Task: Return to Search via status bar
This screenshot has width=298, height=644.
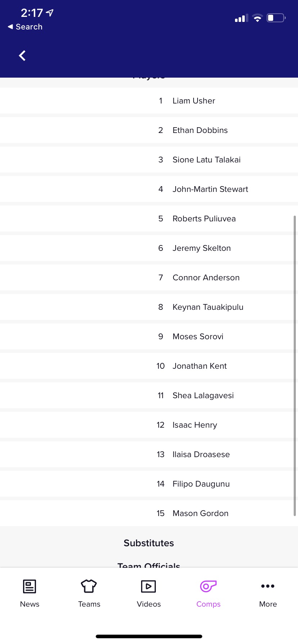Action: 25,27
